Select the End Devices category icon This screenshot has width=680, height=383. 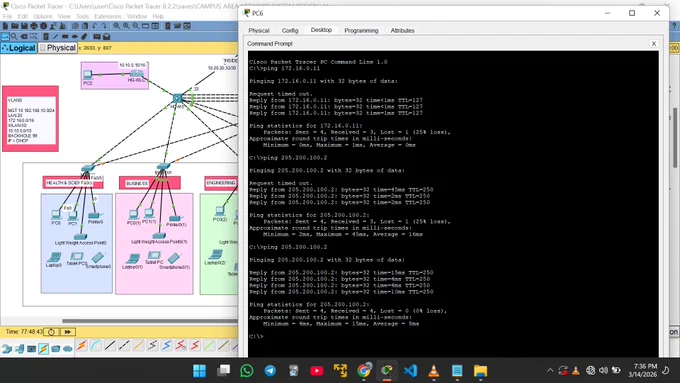pos(19,349)
